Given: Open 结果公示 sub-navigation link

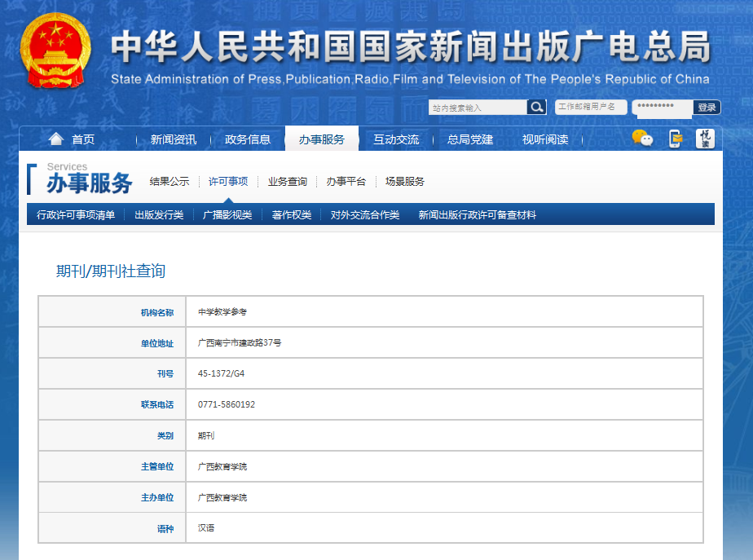Looking at the screenshot, I should click(x=170, y=181).
